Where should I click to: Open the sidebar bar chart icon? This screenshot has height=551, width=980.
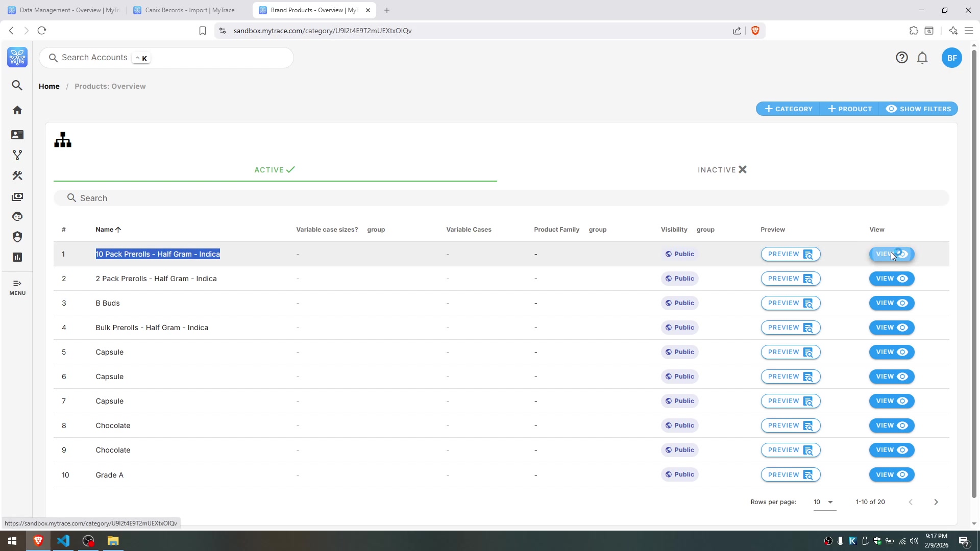(17, 257)
